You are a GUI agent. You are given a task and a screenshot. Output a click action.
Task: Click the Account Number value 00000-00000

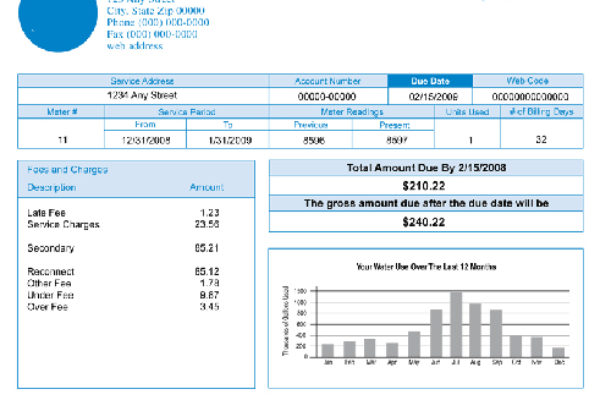pos(327,96)
